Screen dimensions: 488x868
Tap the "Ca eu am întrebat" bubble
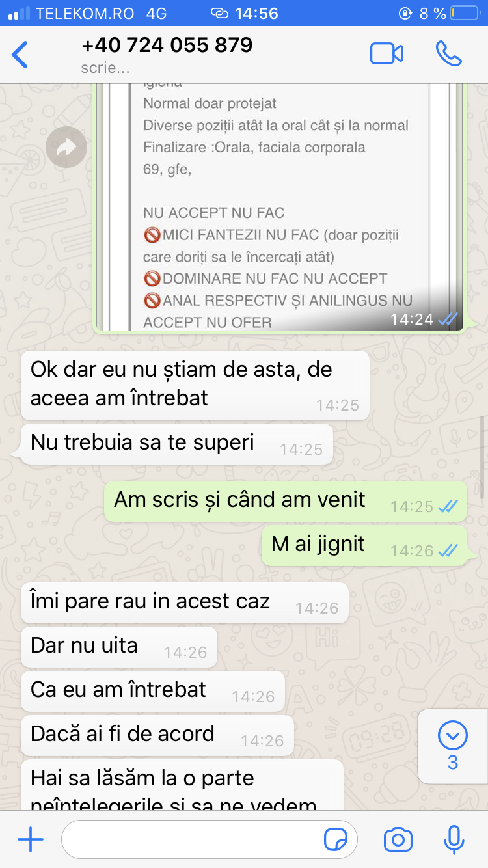coord(153,692)
